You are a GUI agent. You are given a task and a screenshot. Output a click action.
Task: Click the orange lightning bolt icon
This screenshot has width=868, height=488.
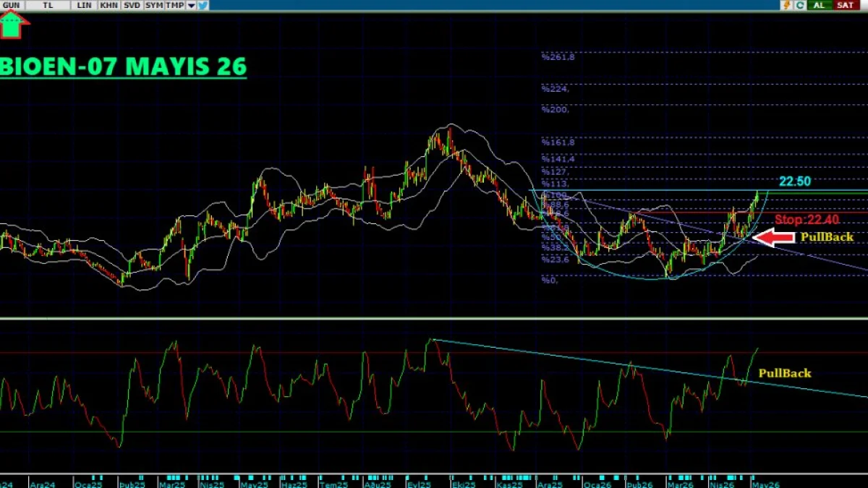(x=786, y=5)
